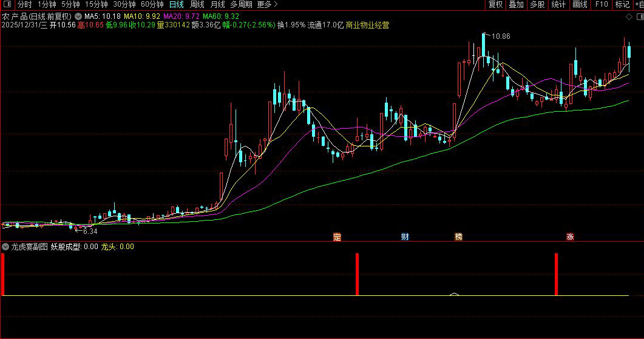Click the 收10.29 close price value
The height and width of the screenshot is (339, 644).
coord(142,25)
